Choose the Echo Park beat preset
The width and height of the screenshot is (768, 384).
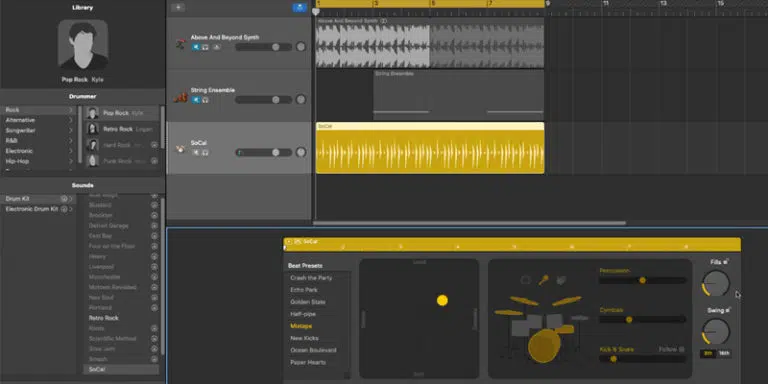pyautogui.click(x=304, y=290)
